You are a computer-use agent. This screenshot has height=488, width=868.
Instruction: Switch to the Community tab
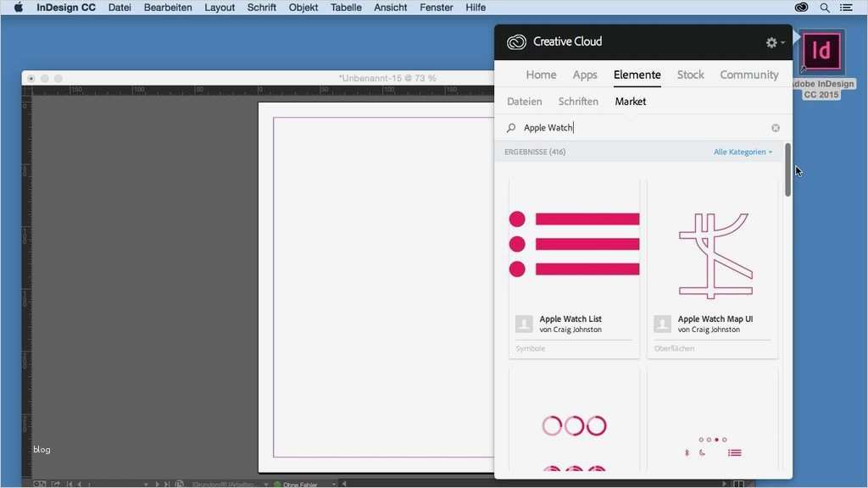pyautogui.click(x=749, y=75)
